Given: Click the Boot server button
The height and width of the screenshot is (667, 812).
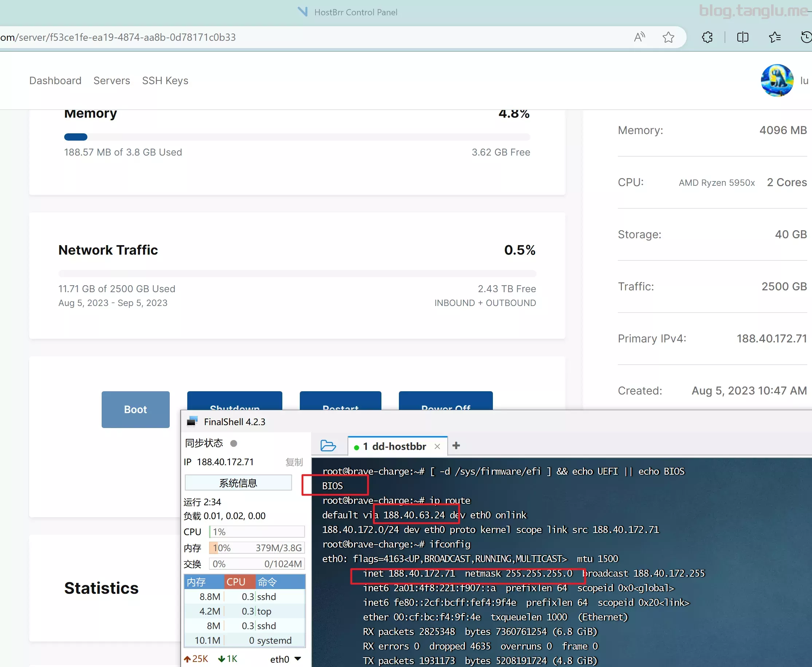Looking at the screenshot, I should point(135,409).
